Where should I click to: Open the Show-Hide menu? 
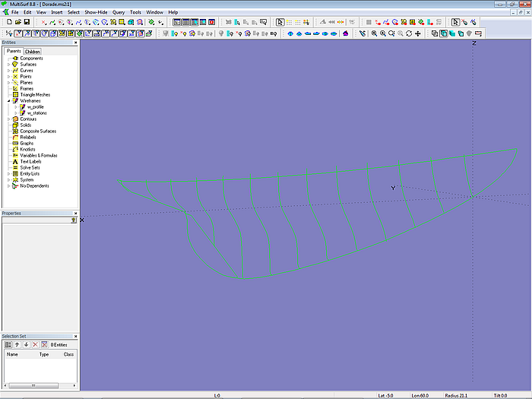click(x=96, y=12)
